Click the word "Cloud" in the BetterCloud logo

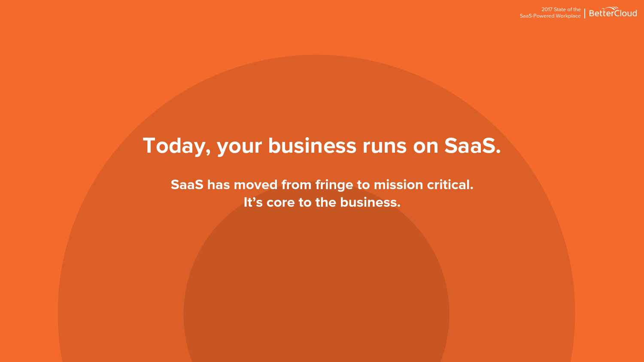[626, 13]
